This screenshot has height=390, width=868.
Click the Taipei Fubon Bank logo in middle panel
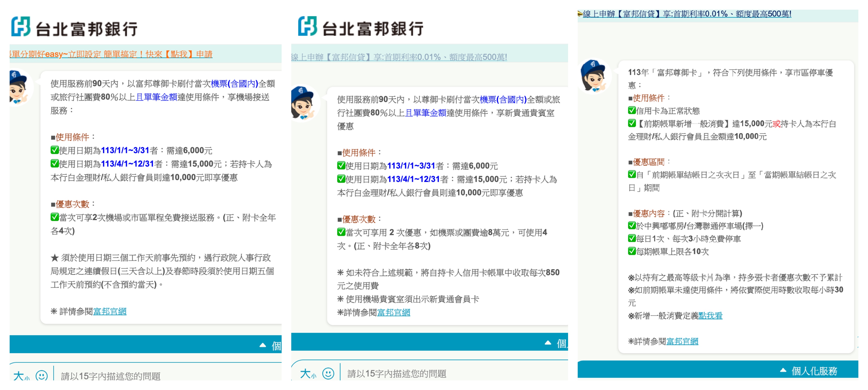click(361, 26)
